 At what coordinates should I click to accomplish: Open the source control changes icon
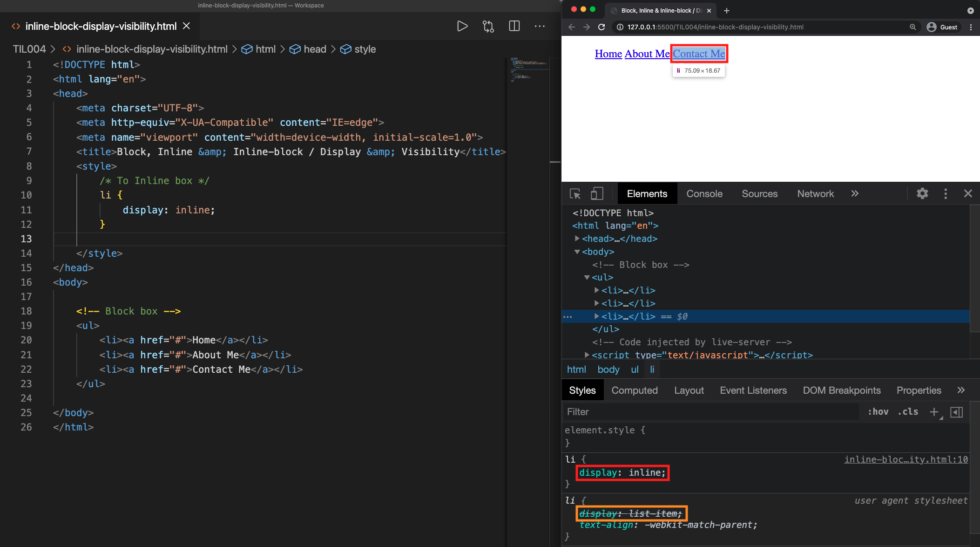[488, 26]
